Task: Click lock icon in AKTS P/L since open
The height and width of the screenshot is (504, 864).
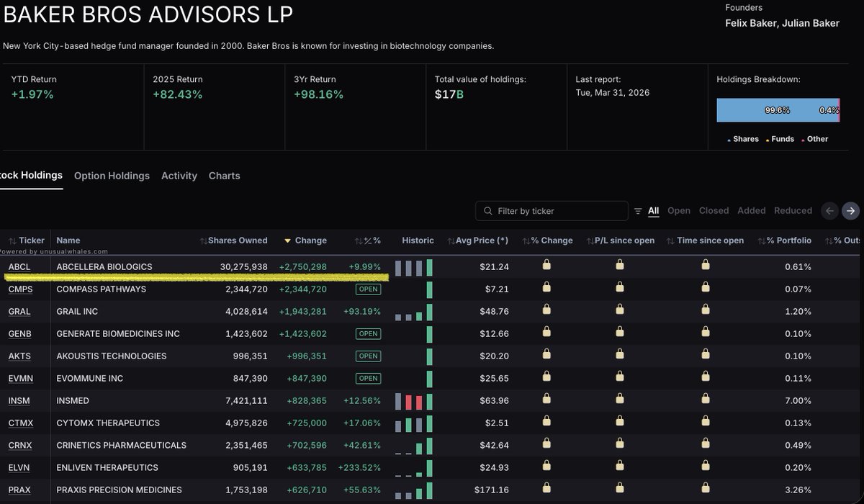Action: click(x=620, y=354)
